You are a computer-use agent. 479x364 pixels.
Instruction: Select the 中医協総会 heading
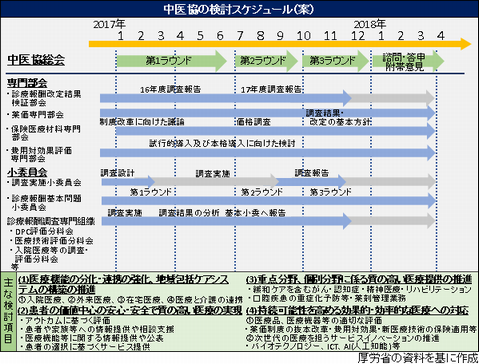[36, 60]
